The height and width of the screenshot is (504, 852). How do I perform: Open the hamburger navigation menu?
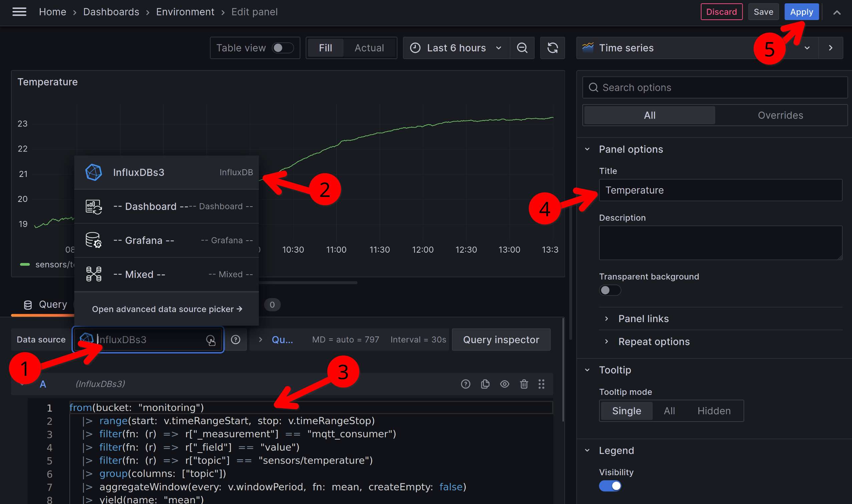coord(19,12)
